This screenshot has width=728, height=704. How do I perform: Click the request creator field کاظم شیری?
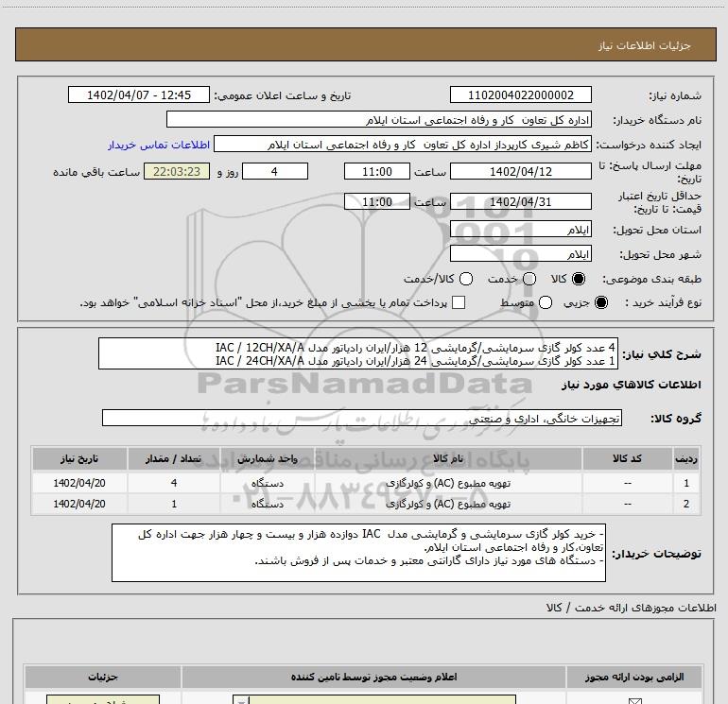click(x=403, y=144)
